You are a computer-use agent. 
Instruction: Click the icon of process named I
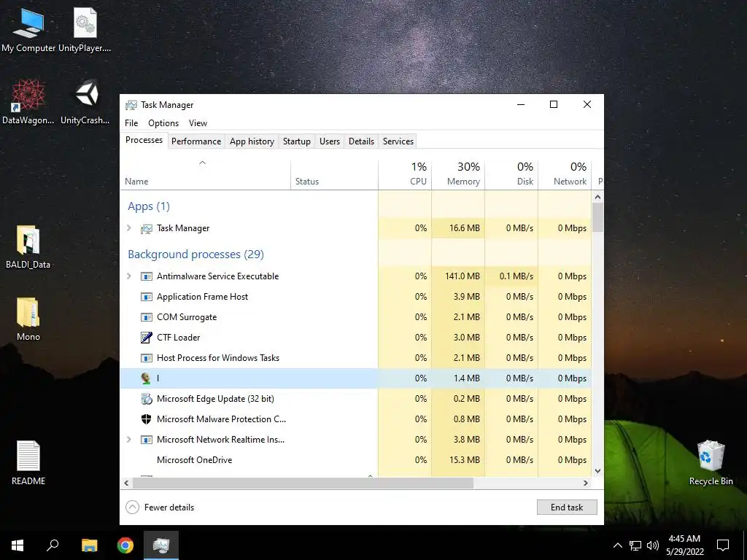tap(146, 378)
